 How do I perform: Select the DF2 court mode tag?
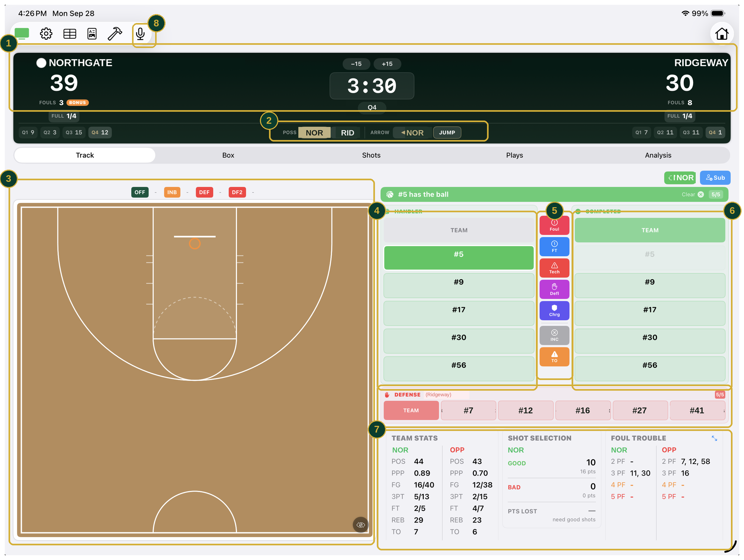click(237, 192)
